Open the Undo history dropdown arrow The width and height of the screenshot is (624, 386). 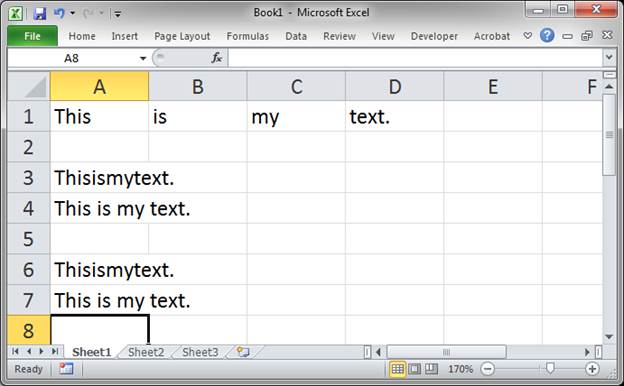[x=72, y=13]
